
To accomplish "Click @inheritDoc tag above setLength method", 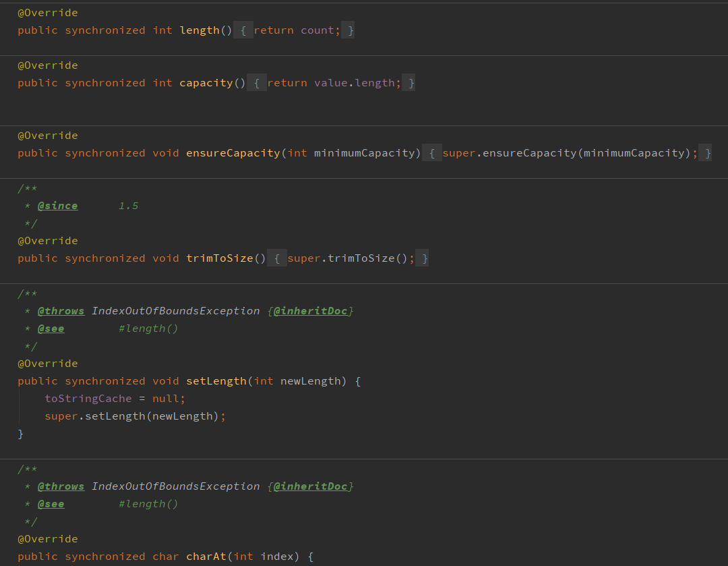I will [x=310, y=311].
